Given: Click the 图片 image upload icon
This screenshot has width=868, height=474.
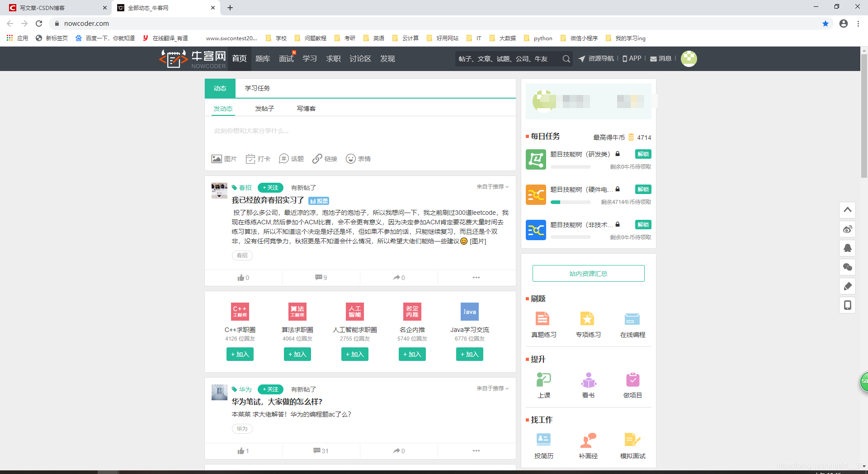Looking at the screenshot, I should [x=217, y=159].
